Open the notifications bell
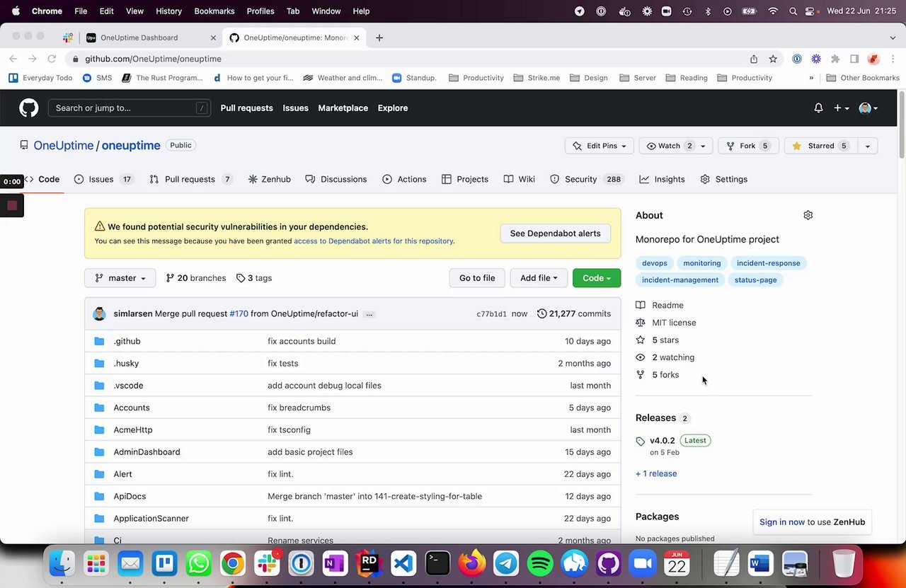906x588 pixels. (x=818, y=108)
